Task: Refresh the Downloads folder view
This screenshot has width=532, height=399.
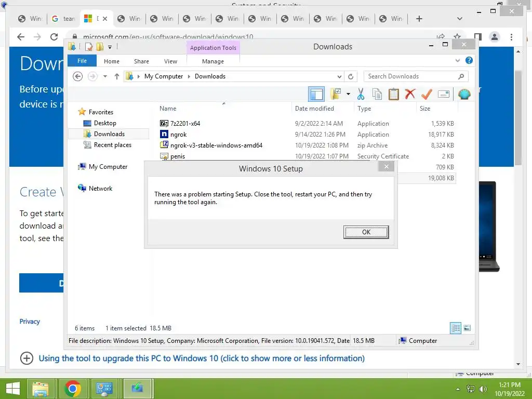Action: (x=351, y=76)
